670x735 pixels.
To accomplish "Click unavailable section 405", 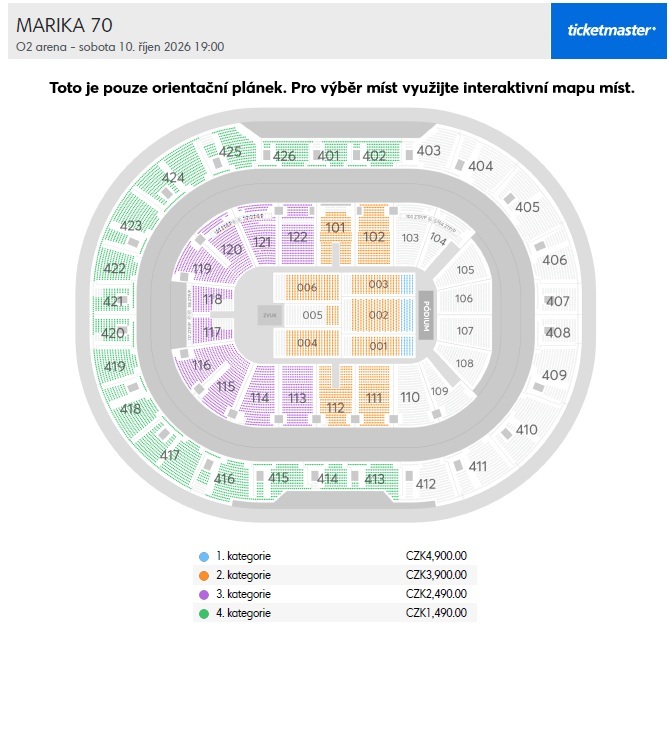I will (x=527, y=207).
